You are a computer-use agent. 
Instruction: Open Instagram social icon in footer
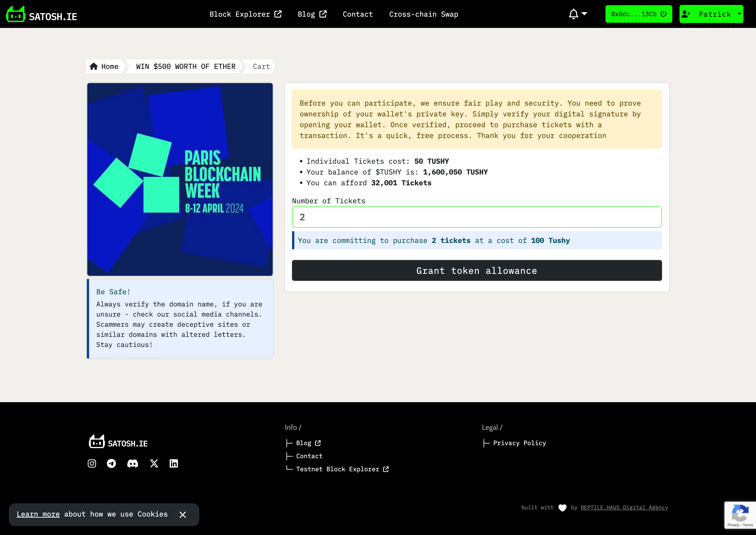(92, 464)
